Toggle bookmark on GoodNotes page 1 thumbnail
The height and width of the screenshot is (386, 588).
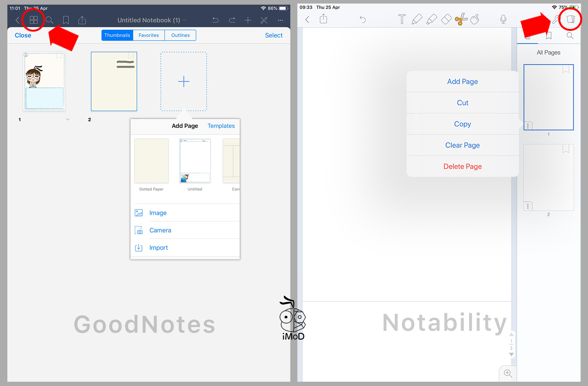point(59,56)
